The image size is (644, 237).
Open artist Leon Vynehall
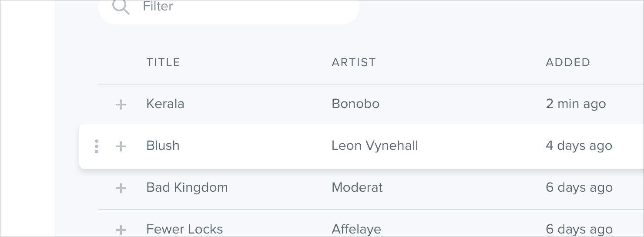[x=375, y=146]
